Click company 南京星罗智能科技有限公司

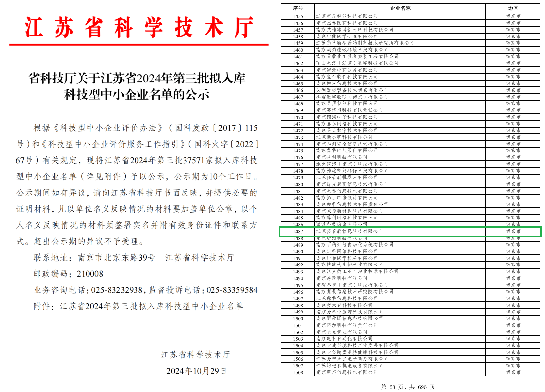[347, 104]
